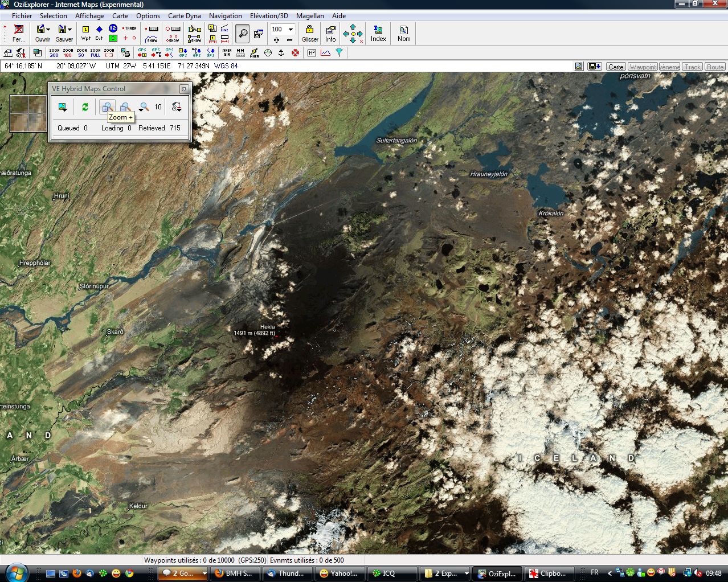This screenshot has width=728, height=582.
Task: Toggle the Glisser padlock map drag lock
Action: pos(310,33)
